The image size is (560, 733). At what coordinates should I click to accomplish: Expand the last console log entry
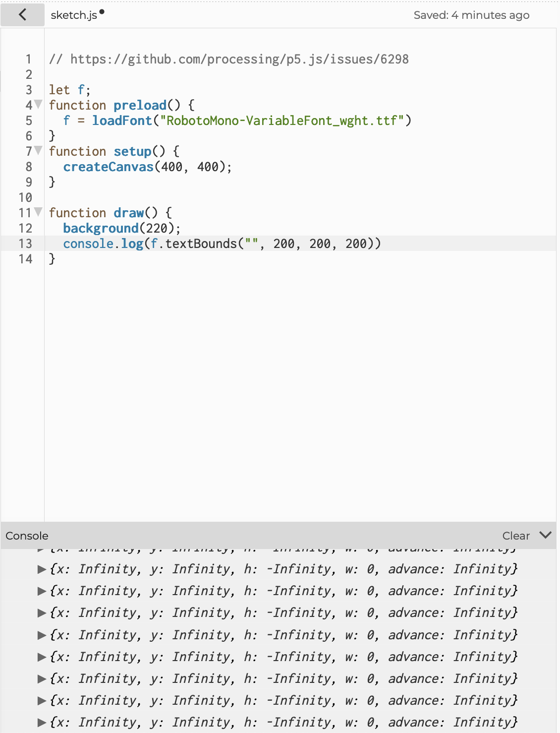click(41, 722)
